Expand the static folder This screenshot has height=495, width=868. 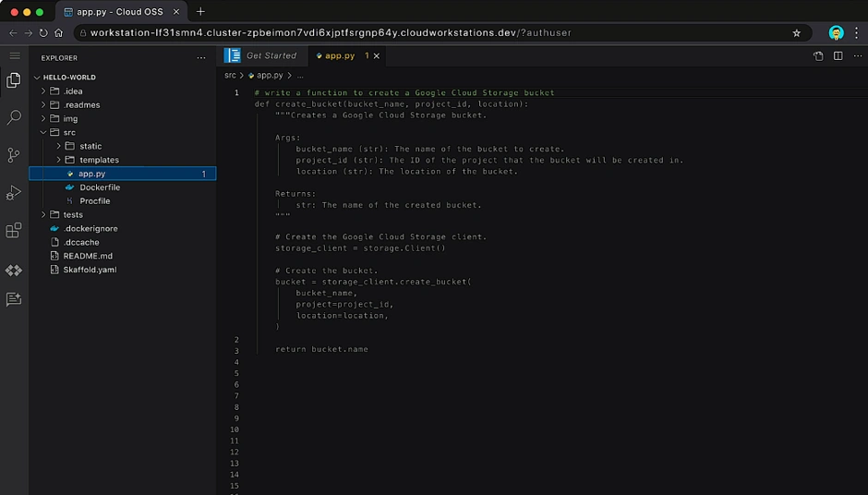click(x=59, y=146)
